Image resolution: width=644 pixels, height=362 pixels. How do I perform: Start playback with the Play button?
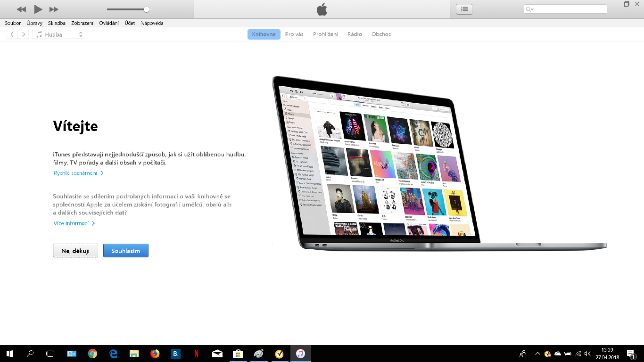[x=38, y=9]
